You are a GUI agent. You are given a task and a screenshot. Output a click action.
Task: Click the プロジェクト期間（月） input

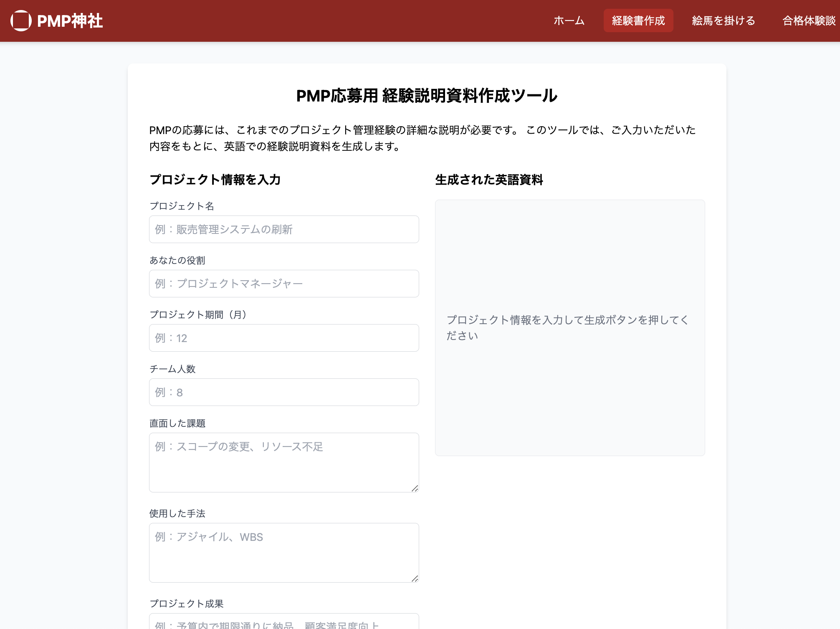[x=284, y=338]
